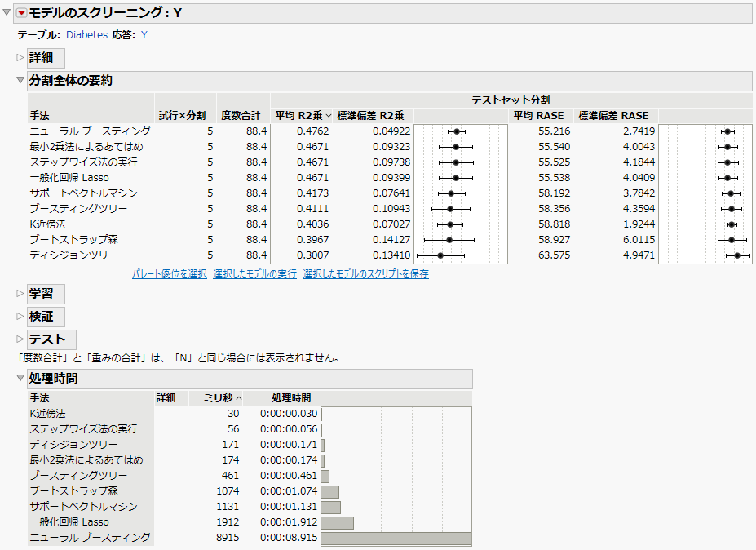Click ニューラル ブースティング in 処理時間 table
The image size is (756, 550).
pyautogui.click(x=91, y=537)
